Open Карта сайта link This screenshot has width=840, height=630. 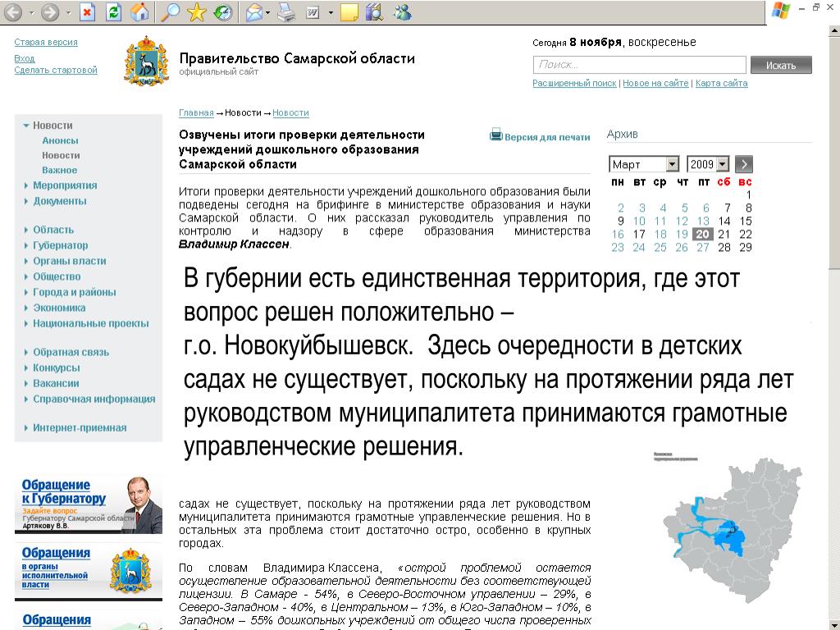722,83
